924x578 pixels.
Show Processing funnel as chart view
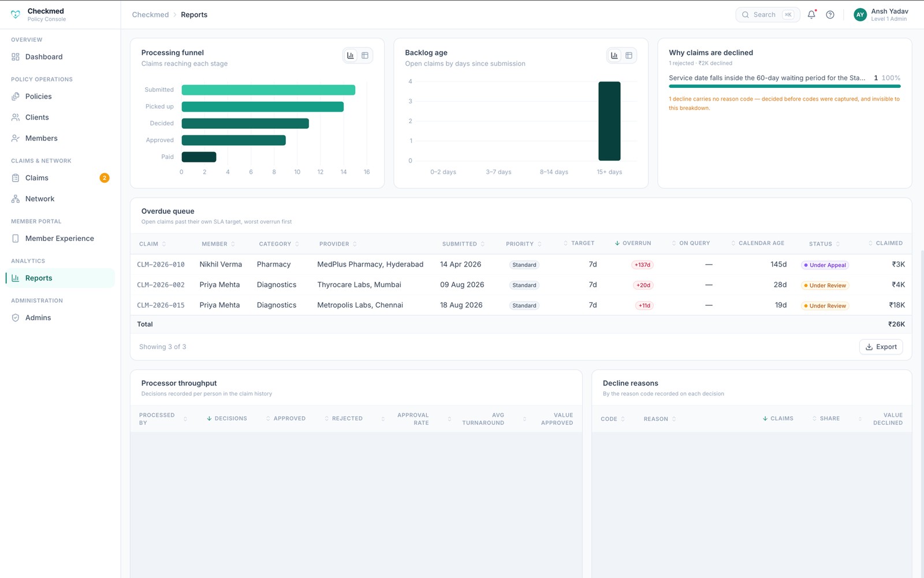(351, 55)
